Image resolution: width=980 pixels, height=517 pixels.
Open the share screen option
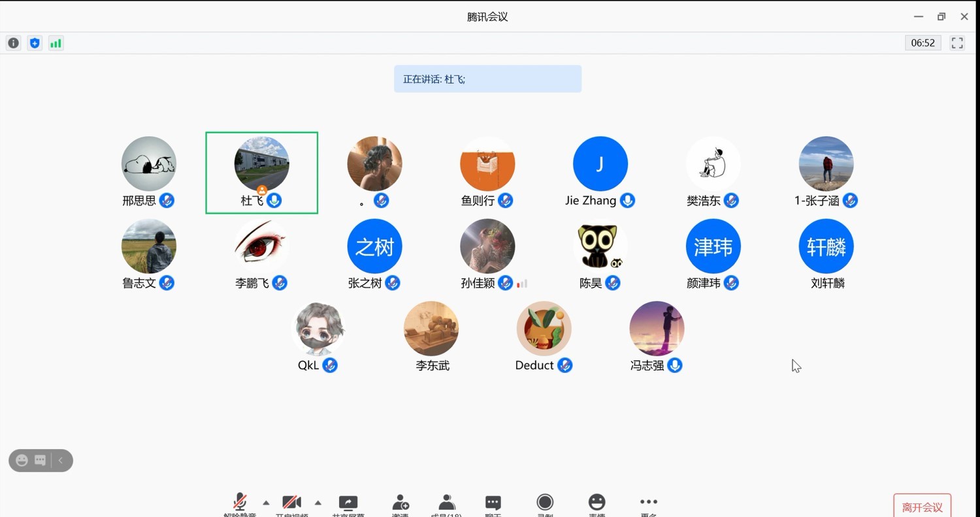coord(348,504)
